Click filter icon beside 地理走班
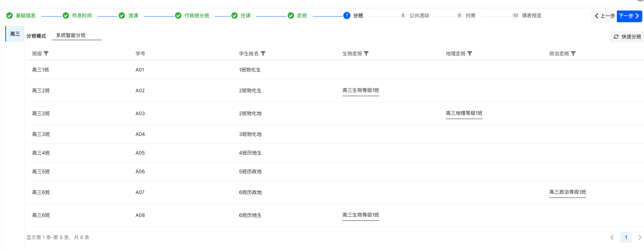The width and height of the screenshot is (644, 250). tap(470, 54)
